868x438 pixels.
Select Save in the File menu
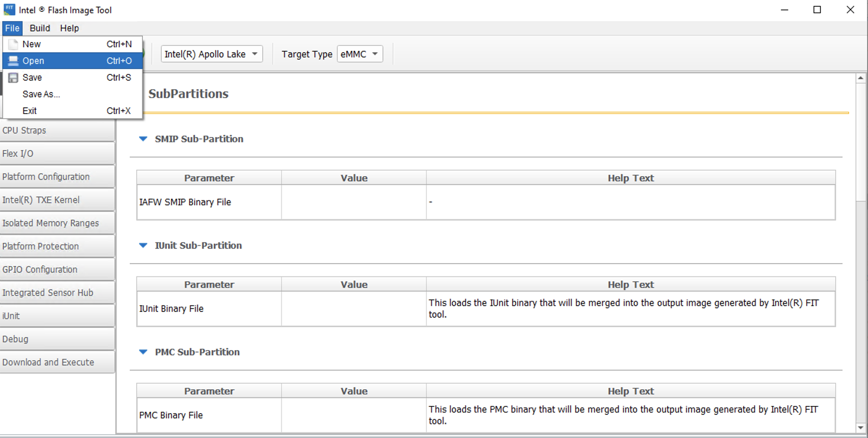click(72, 78)
